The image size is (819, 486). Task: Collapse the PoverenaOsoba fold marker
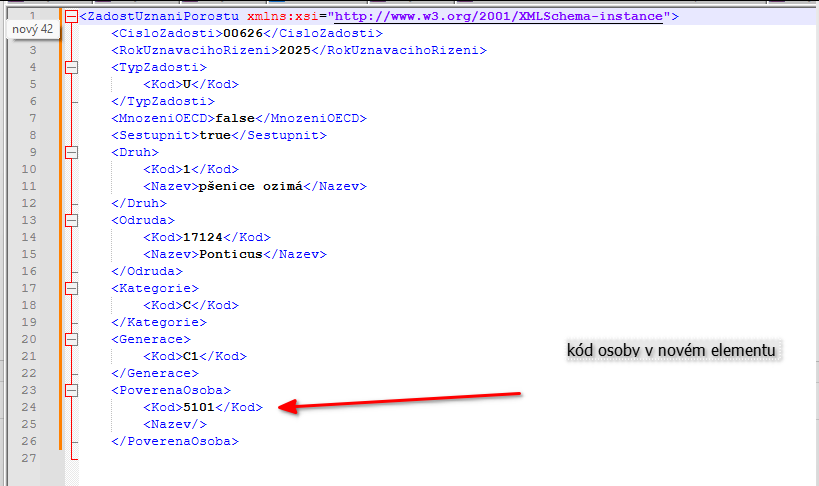(x=70, y=390)
